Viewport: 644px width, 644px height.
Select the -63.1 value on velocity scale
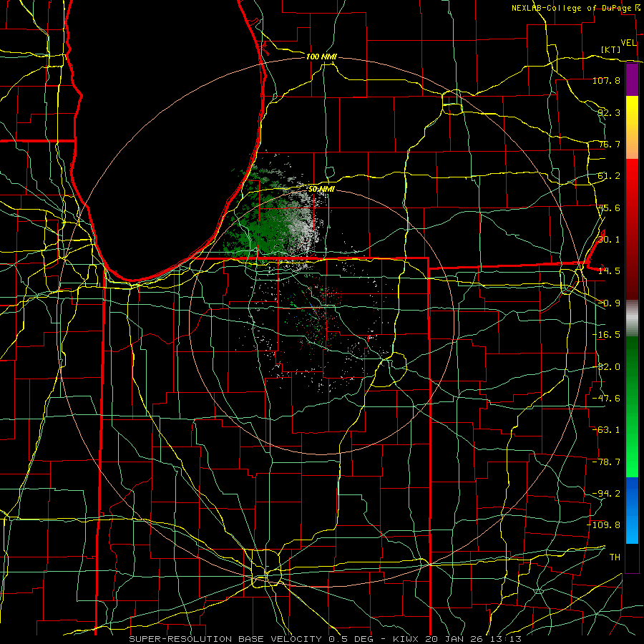coord(606,430)
